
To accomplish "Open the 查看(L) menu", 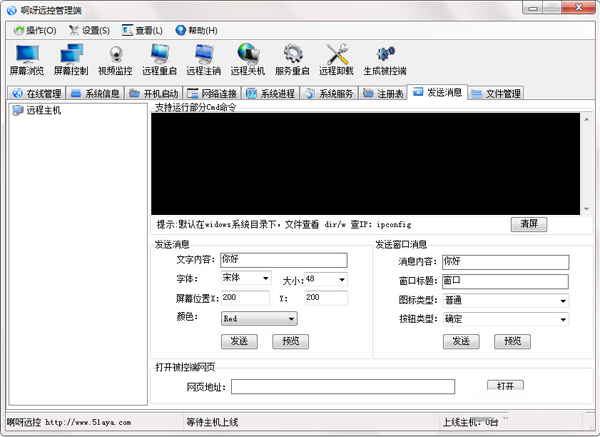I will click(x=142, y=30).
